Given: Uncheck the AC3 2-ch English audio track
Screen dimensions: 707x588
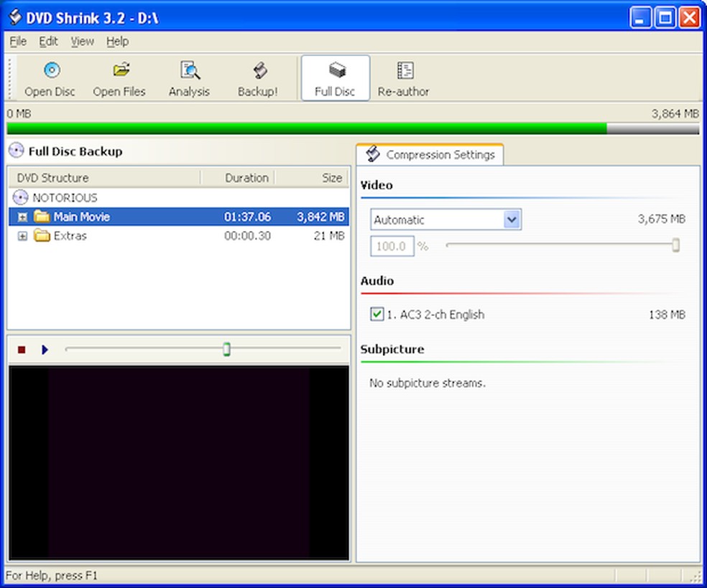Looking at the screenshot, I should [x=377, y=314].
